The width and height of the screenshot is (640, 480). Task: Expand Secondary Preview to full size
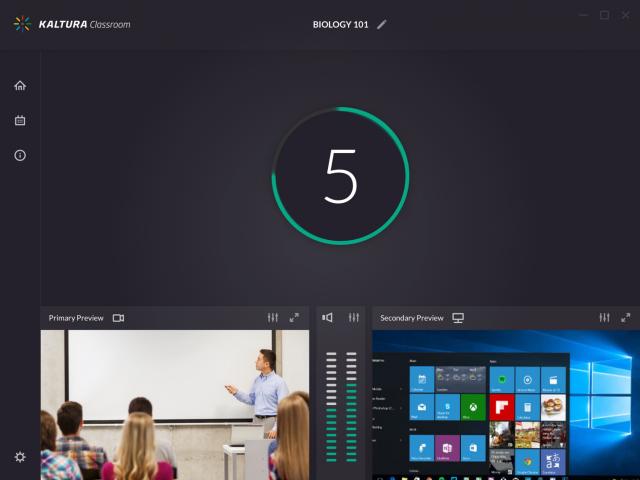pos(626,318)
